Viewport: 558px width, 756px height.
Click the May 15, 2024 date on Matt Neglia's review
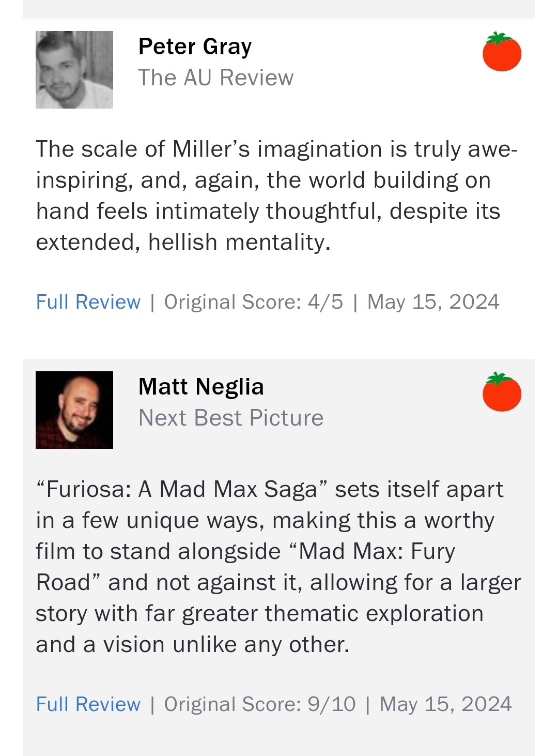[x=445, y=704]
